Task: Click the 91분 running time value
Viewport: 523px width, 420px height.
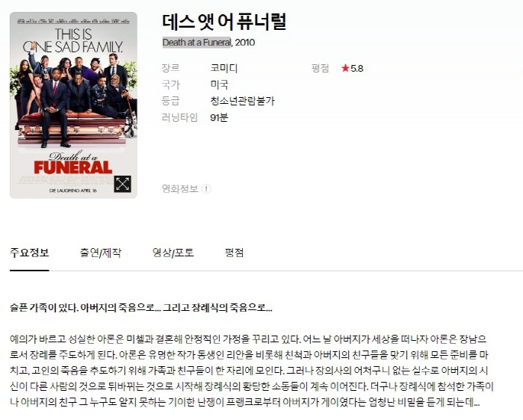Action: click(x=219, y=117)
